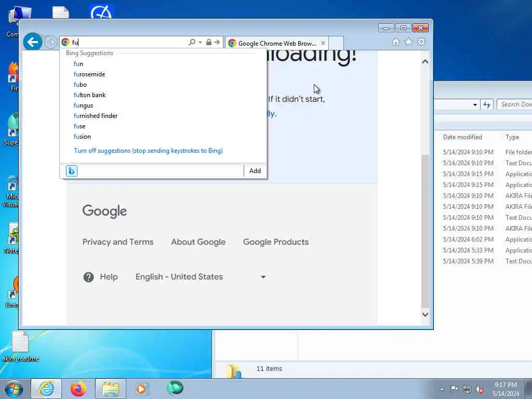Viewport: 532px width, 399px height.
Task: Click the Go arrow in address bar
Action: 217,42
